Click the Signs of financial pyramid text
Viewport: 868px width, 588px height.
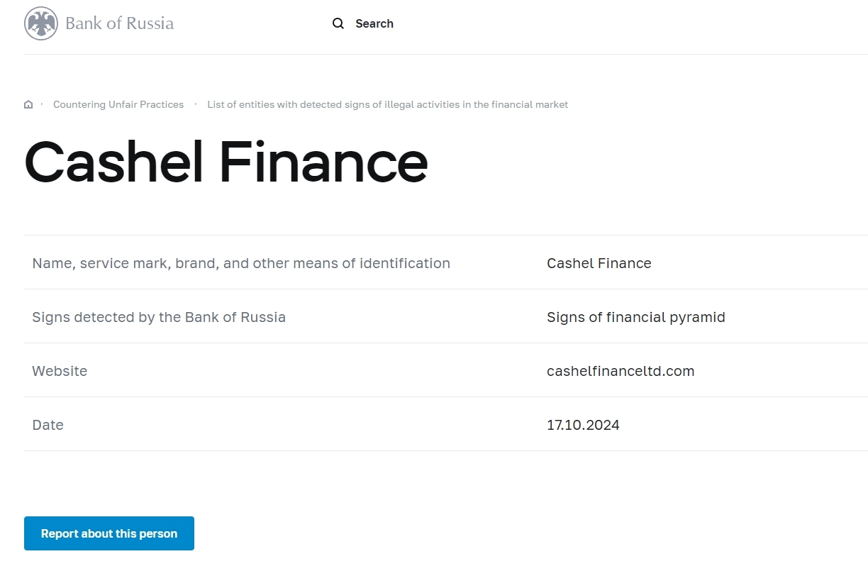635,317
